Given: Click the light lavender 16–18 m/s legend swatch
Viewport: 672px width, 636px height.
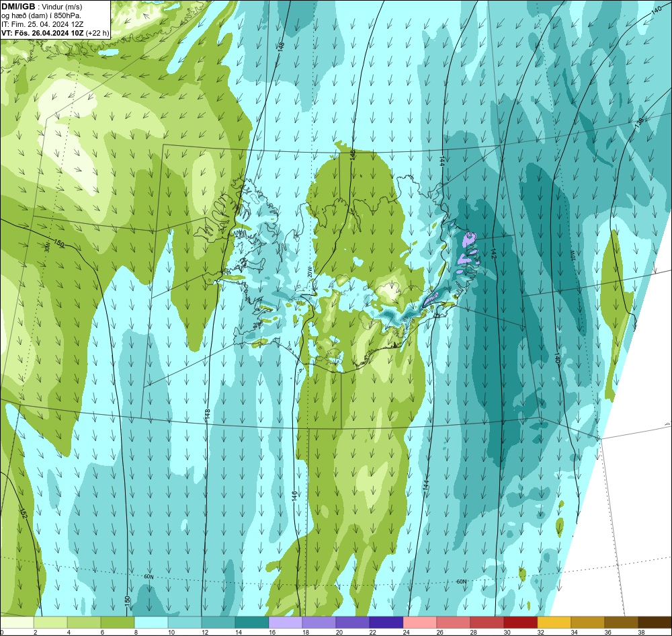Looking at the screenshot, I should click(286, 622).
